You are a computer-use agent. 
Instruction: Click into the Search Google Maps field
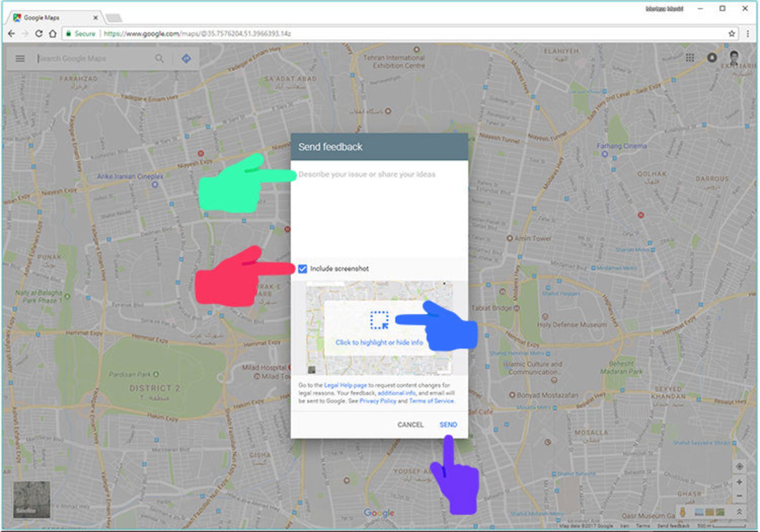(95, 59)
